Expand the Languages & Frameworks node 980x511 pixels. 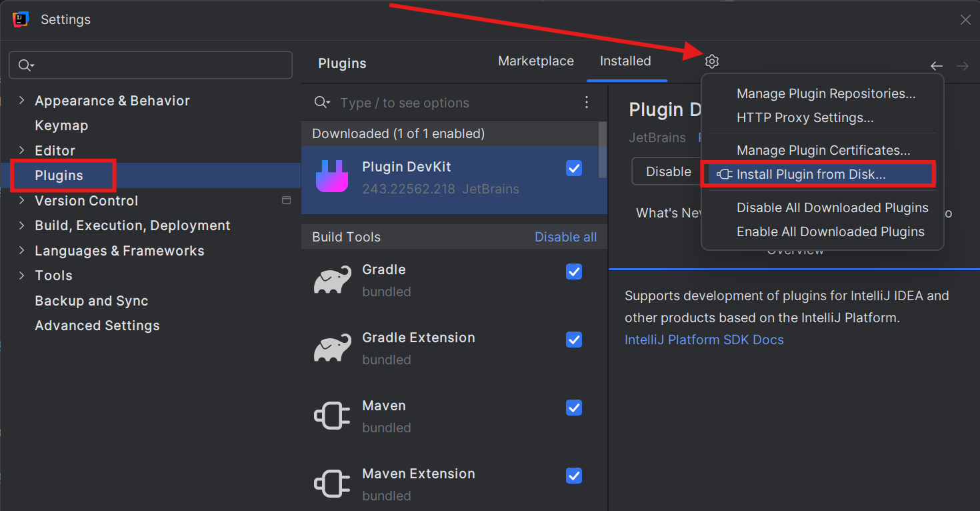22,250
